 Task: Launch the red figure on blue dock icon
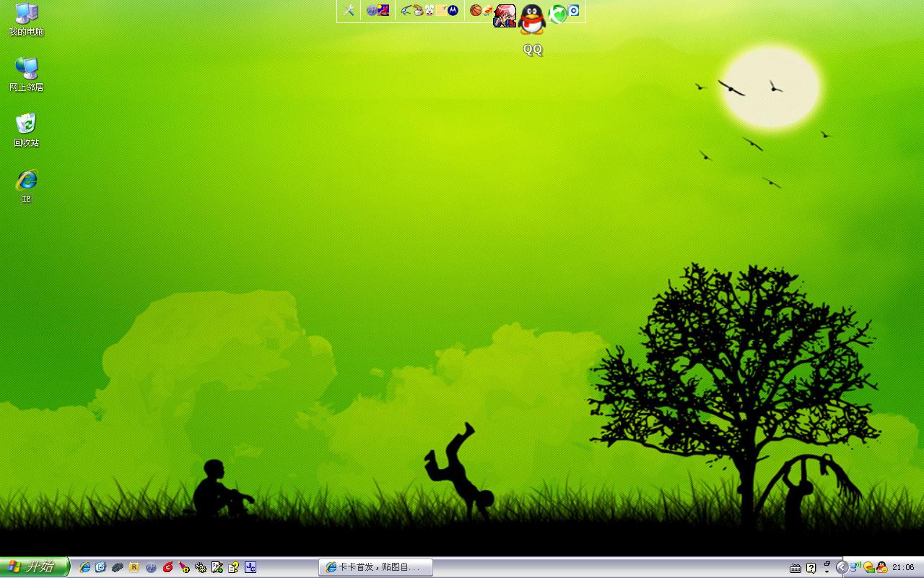click(383, 10)
